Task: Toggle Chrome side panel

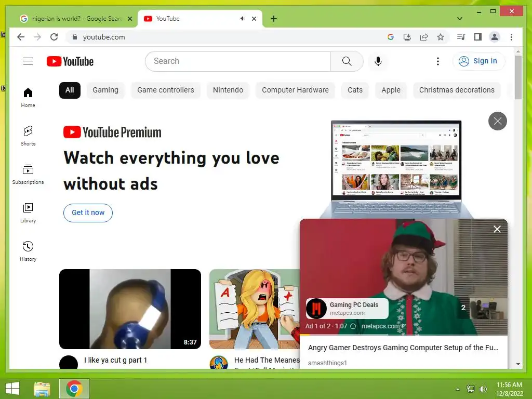Action: click(x=478, y=37)
